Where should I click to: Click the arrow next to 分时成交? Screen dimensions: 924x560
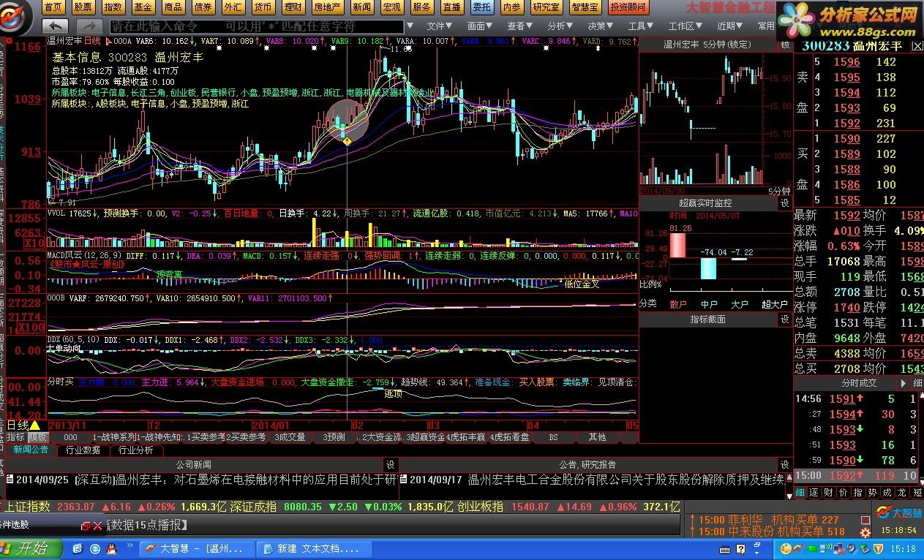click(x=902, y=382)
